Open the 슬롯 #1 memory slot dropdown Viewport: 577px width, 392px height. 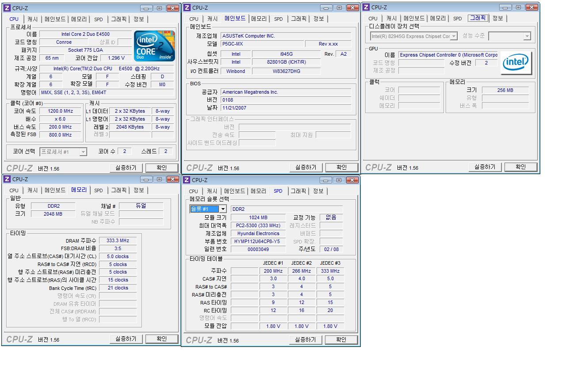click(x=223, y=209)
